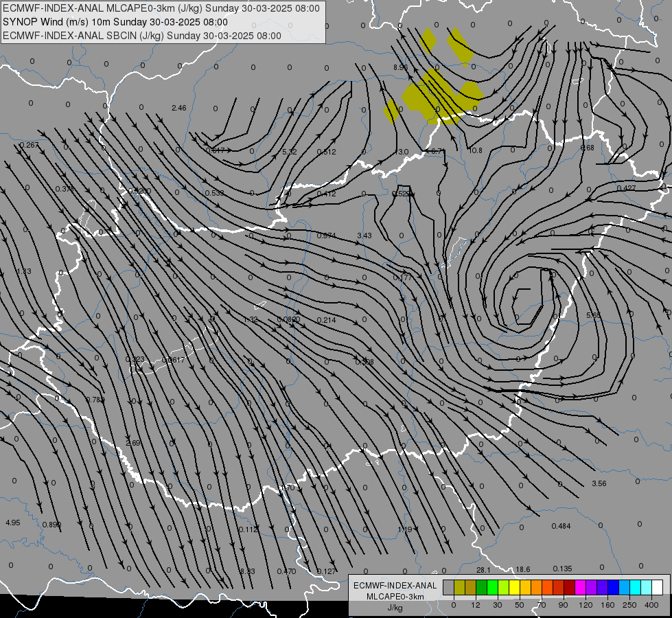This screenshot has width=672, height=618.
Task: Click the map value 5.65
Action: 594,315
